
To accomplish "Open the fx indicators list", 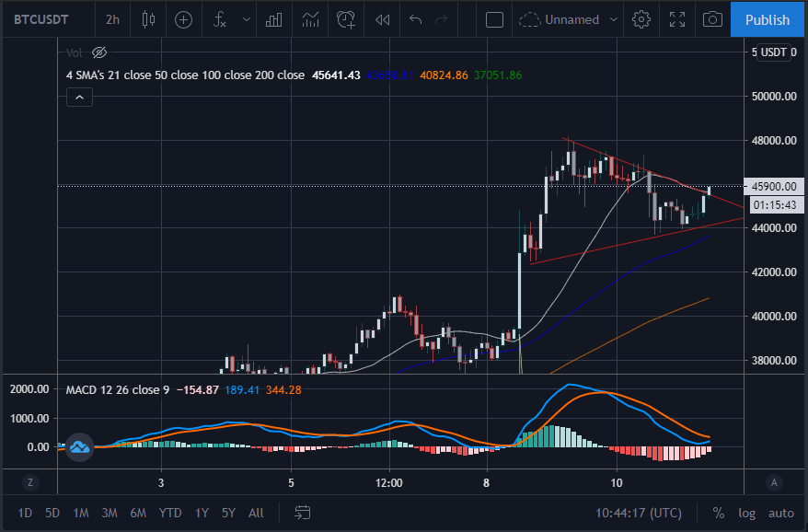I will pyautogui.click(x=220, y=19).
